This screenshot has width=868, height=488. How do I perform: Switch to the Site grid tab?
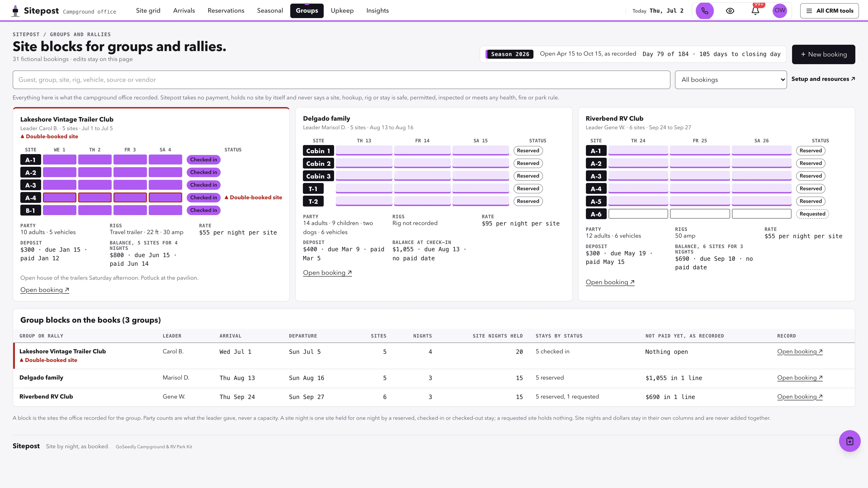[148, 10]
